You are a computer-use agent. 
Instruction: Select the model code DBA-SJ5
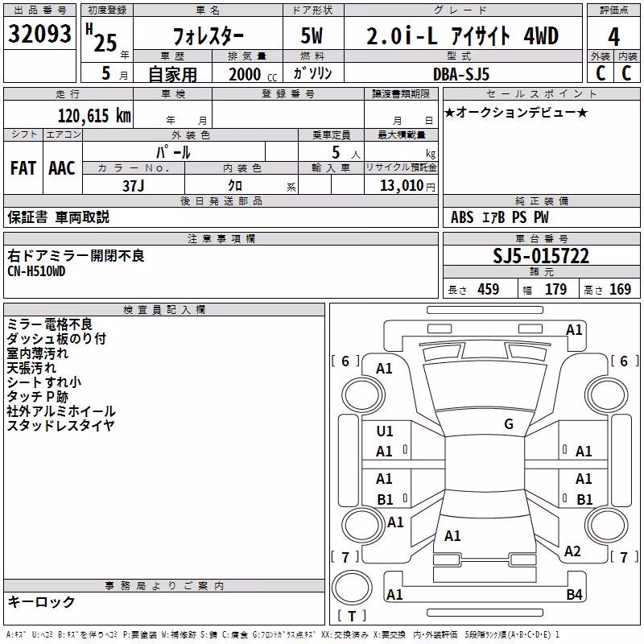(461, 74)
